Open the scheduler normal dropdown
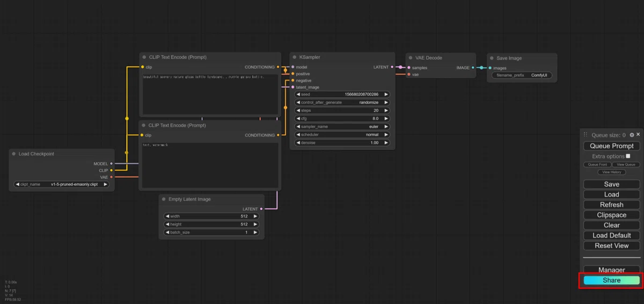 (342, 135)
